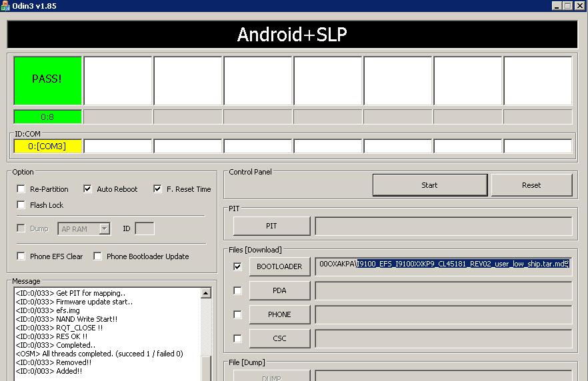Viewport: 588px width, 381px height.
Task: Click the message log scrollbar thumb
Action: [x=206, y=368]
